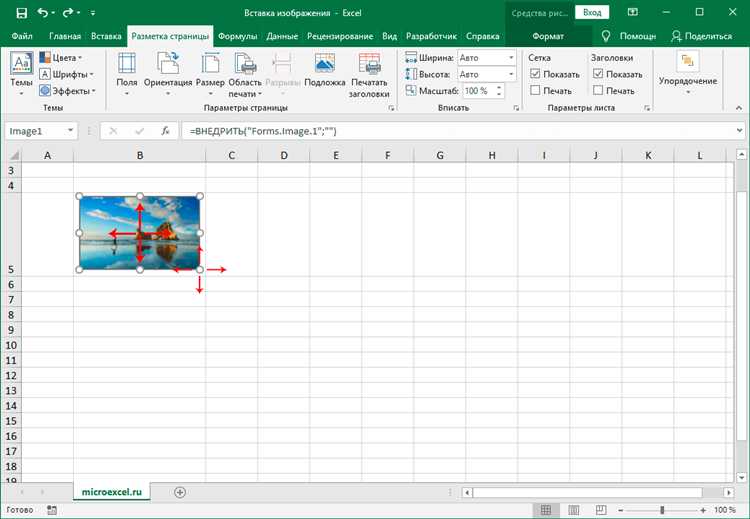Screen dimensions: 750x519
Task: Click the Поделиться share button
Action: (701, 36)
